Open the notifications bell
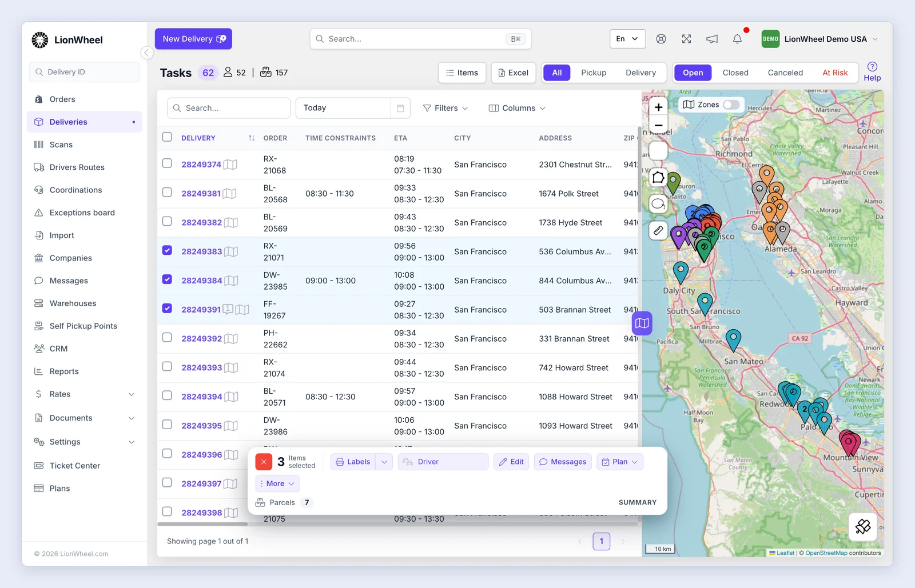 coord(737,39)
